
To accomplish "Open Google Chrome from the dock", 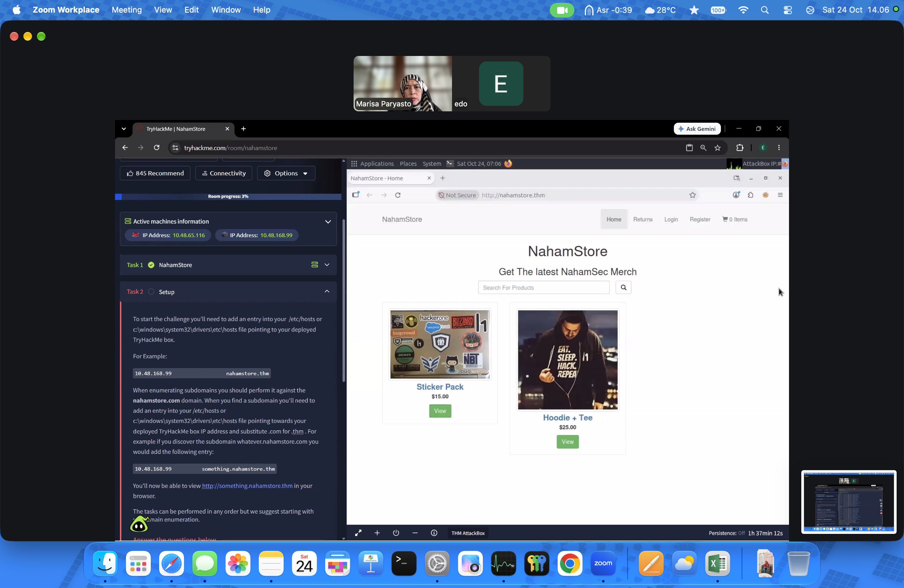I will pos(570,563).
